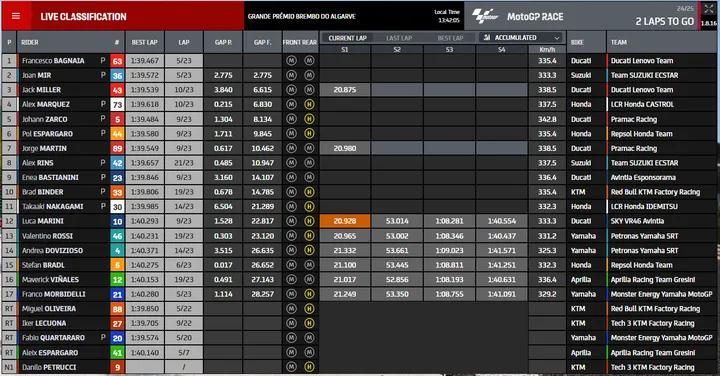Click Marini's orange 20.928 sector time

pyautogui.click(x=345, y=221)
